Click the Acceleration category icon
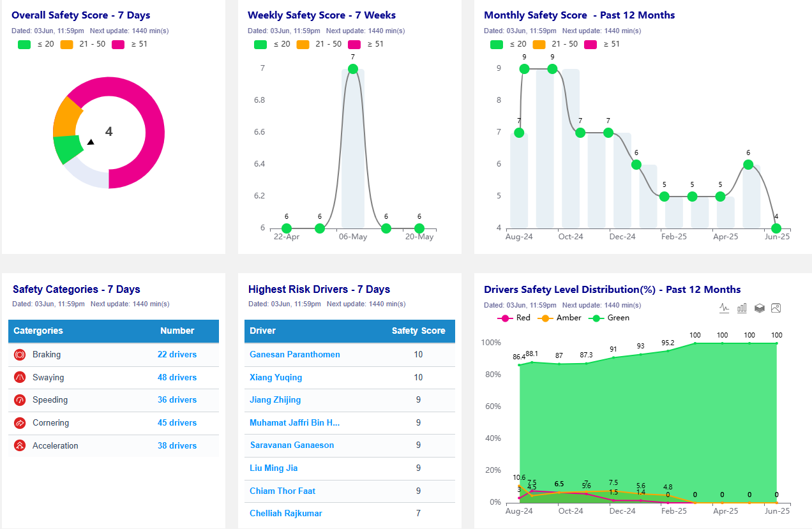This screenshot has height=529, width=812. (x=20, y=446)
